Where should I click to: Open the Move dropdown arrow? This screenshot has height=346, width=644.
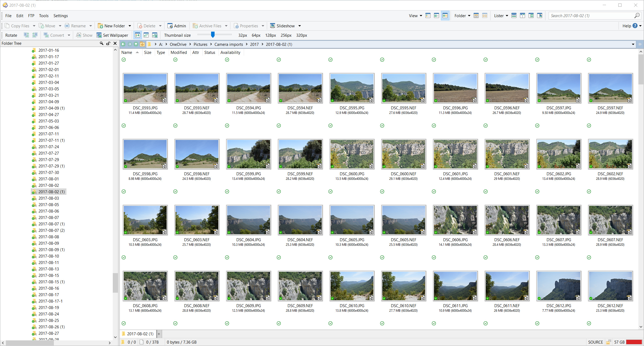(60, 26)
